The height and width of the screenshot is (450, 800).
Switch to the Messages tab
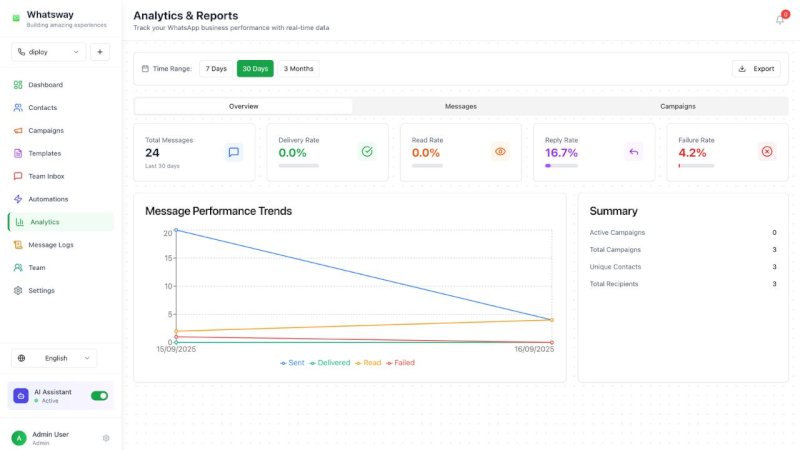pyautogui.click(x=460, y=106)
